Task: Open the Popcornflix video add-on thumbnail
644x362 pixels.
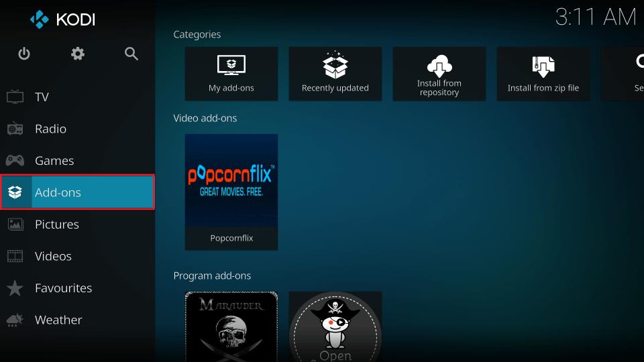Action: [231, 180]
